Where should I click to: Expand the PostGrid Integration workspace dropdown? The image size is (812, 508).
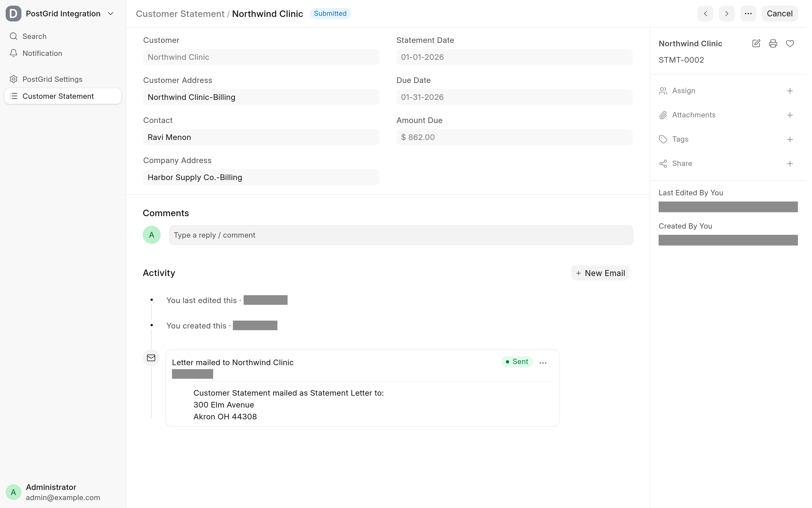point(111,14)
